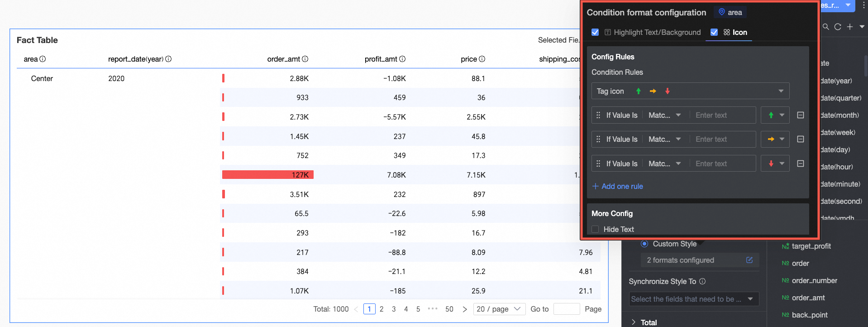Switch to Highlight Text/Background tab

[653, 32]
